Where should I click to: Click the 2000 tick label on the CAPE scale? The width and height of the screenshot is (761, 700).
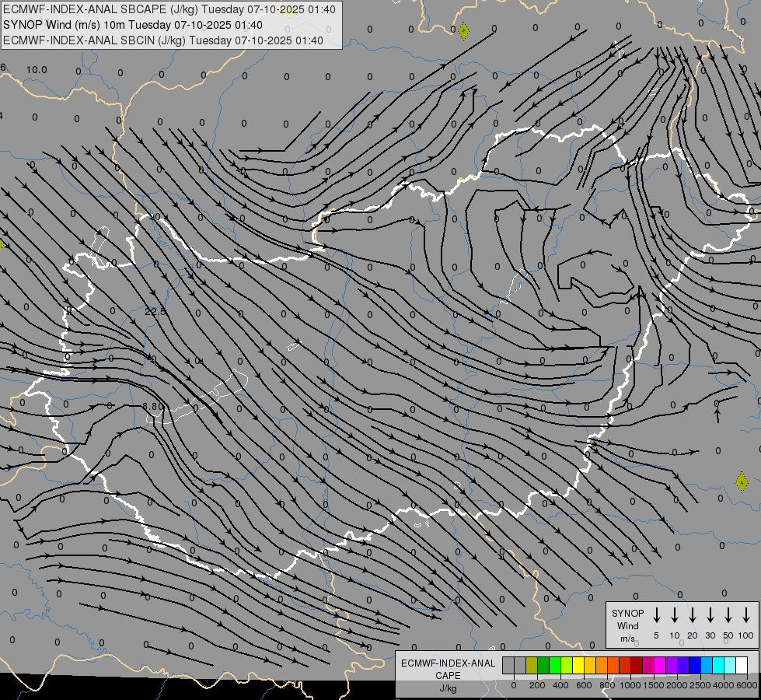pos(677,685)
